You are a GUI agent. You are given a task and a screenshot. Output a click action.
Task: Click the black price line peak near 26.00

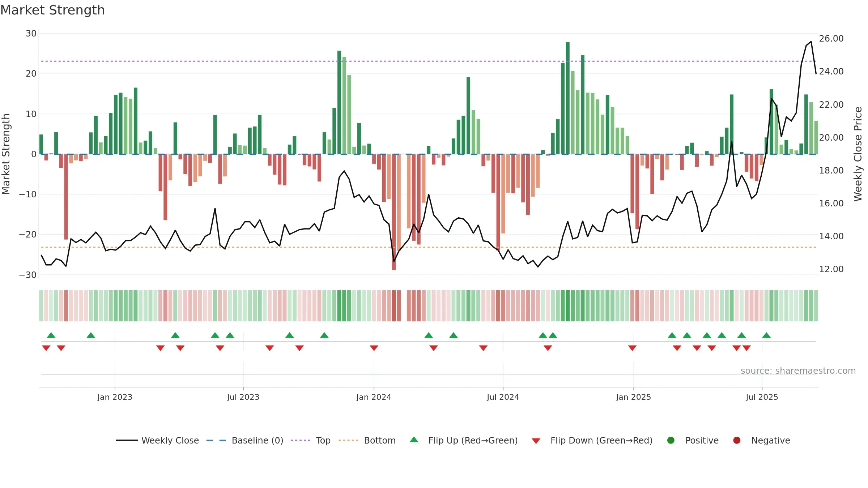tap(811, 42)
